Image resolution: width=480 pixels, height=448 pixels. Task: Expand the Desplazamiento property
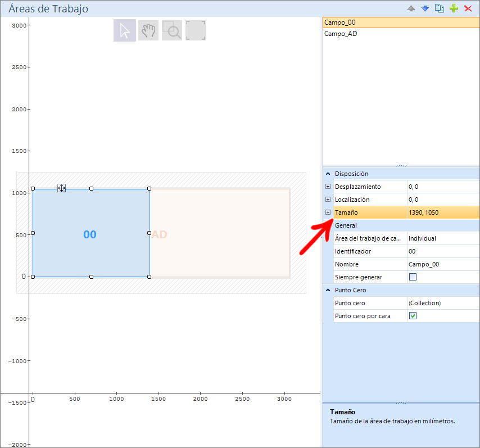[x=328, y=187]
